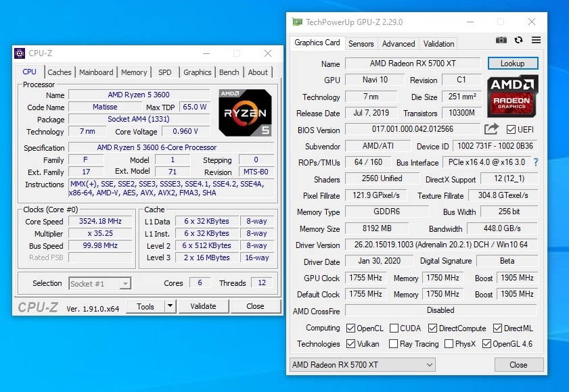The width and height of the screenshot is (569, 392).
Task: Click the Level 3 cache size value
Action: click(x=207, y=258)
